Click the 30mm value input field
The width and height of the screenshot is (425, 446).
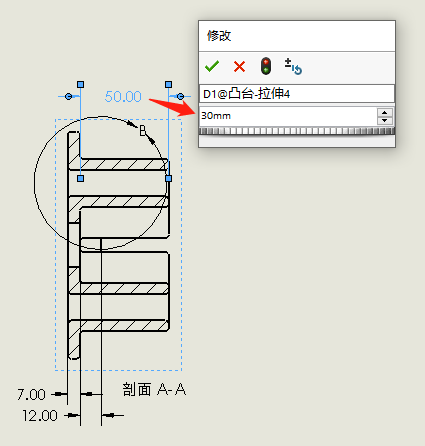[x=288, y=116]
